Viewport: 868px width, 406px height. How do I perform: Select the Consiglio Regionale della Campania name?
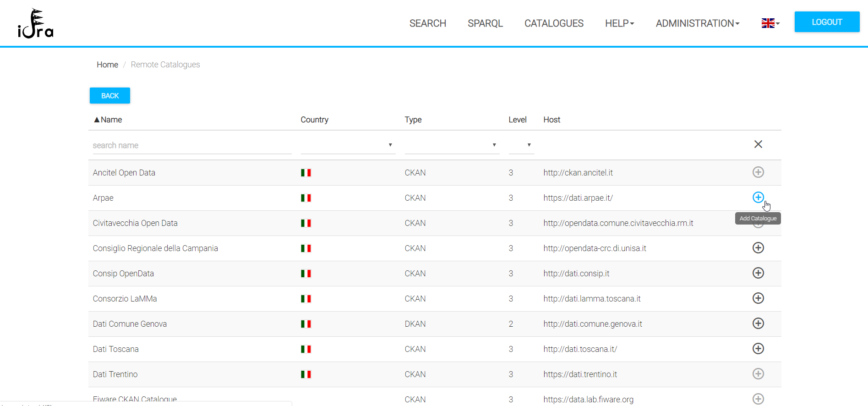[155, 248]
